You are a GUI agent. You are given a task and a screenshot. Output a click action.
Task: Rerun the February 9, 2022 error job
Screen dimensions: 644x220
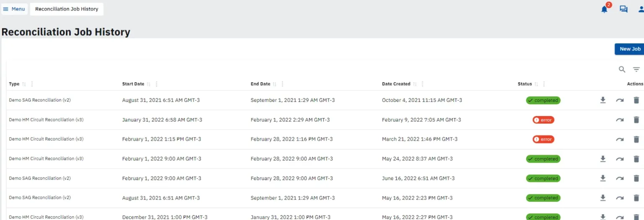[x=620, y=120]
